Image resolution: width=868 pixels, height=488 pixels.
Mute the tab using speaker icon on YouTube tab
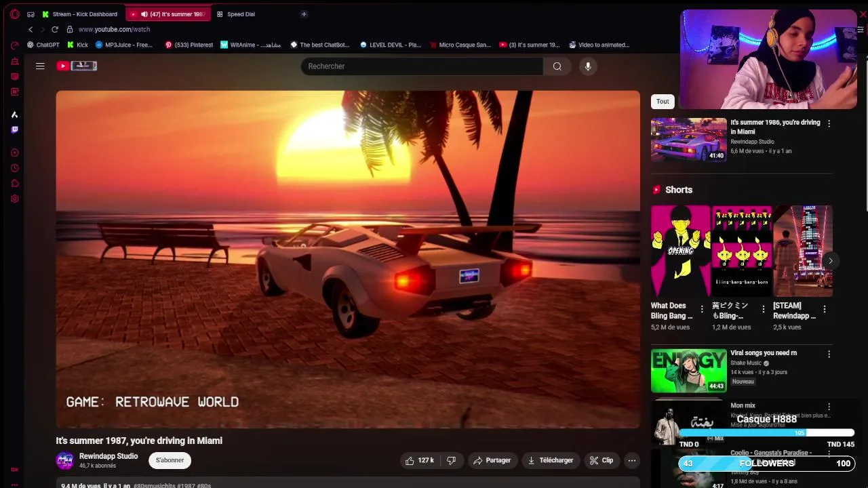point(144,14)
